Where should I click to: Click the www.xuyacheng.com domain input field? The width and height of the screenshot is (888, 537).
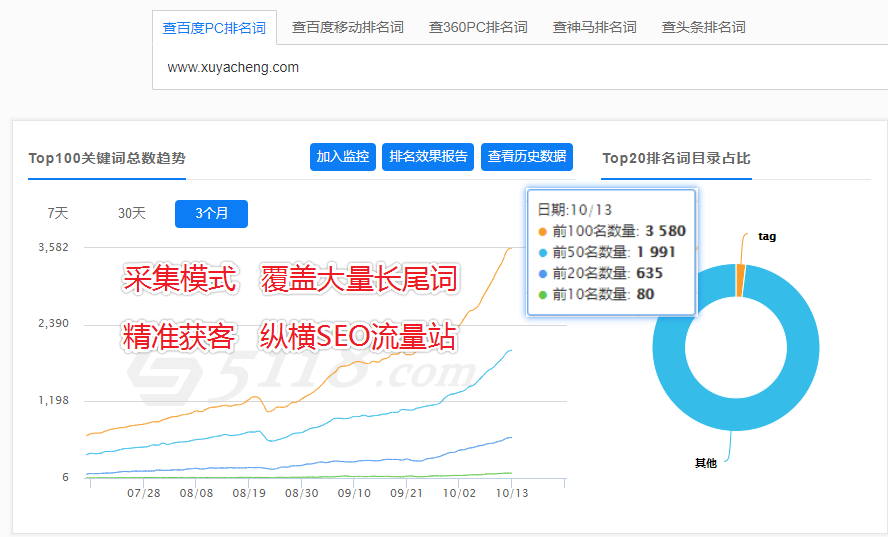point(520,67)
